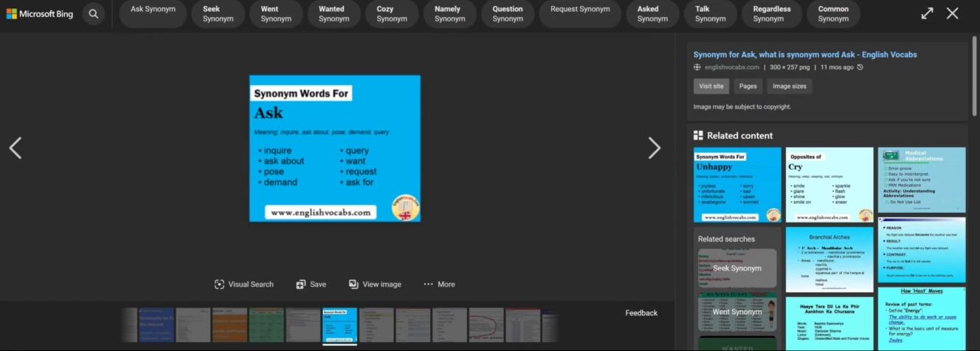Go to the next image arrow

point(654,148)
